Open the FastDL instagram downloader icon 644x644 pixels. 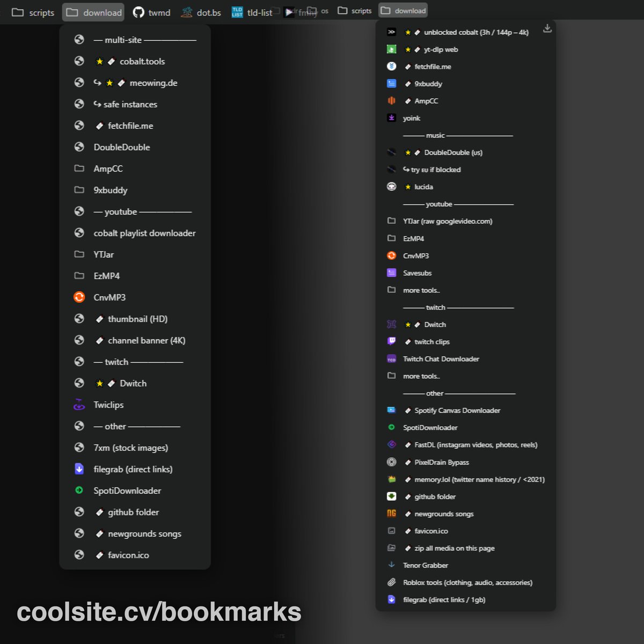click(x=391, y=445)
